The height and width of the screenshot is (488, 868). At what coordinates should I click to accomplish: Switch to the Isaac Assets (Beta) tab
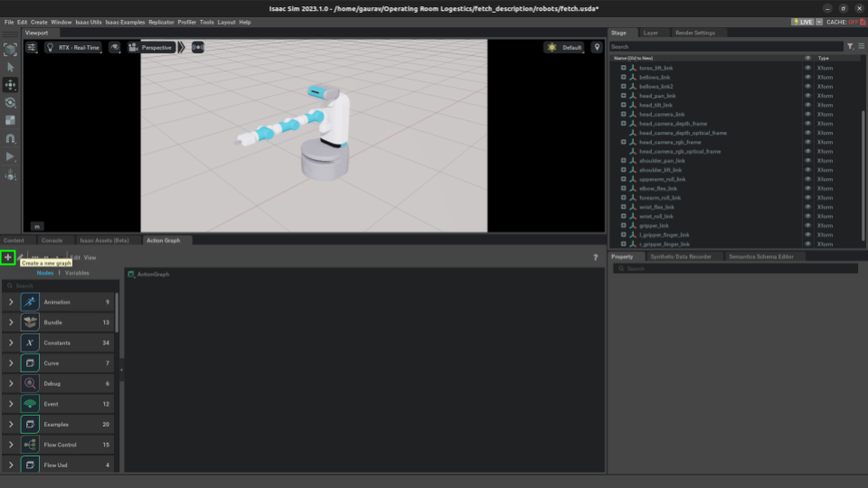(104, 240)
